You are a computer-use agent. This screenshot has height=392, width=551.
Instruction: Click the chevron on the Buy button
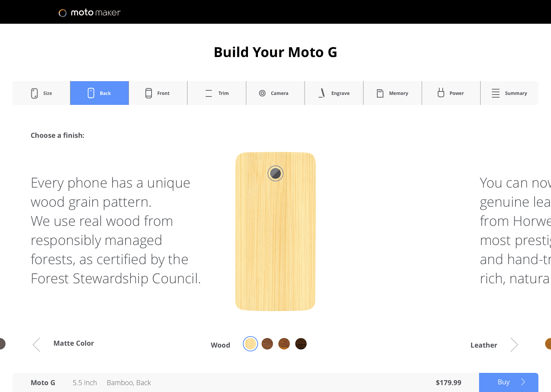point(523,382)
